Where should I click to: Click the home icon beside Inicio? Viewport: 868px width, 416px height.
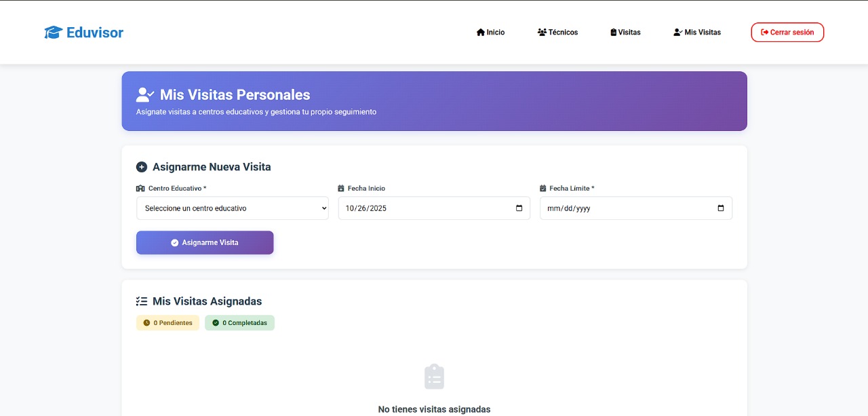pyautogui.click(x=481, y=33)
